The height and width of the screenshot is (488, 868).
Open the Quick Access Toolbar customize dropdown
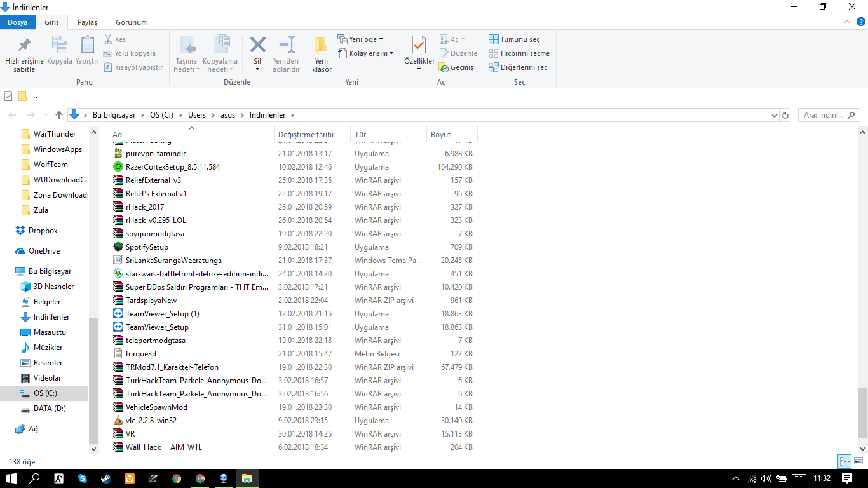36,97
